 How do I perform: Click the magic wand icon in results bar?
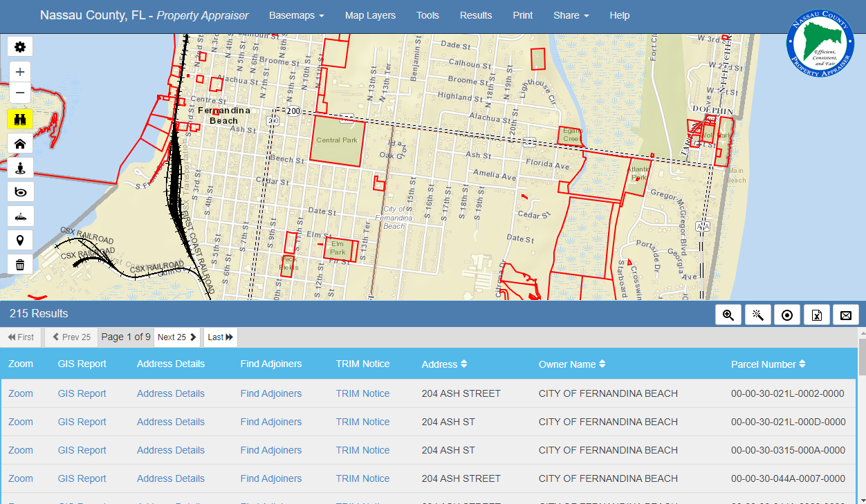point(757,315)
